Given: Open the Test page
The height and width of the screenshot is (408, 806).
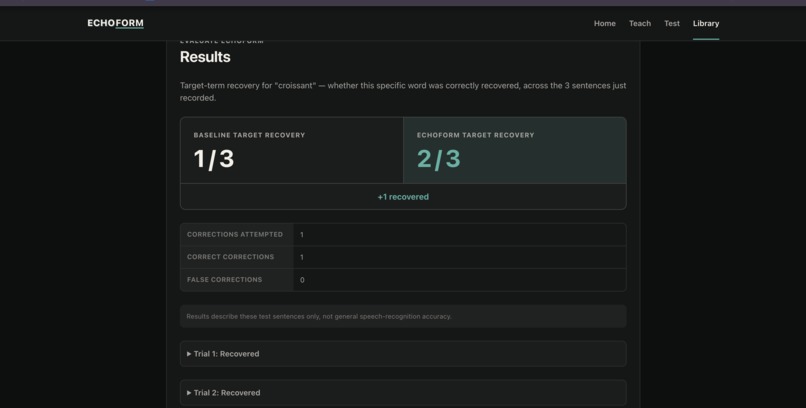Looking at the screenshot, I should [671, 23].
